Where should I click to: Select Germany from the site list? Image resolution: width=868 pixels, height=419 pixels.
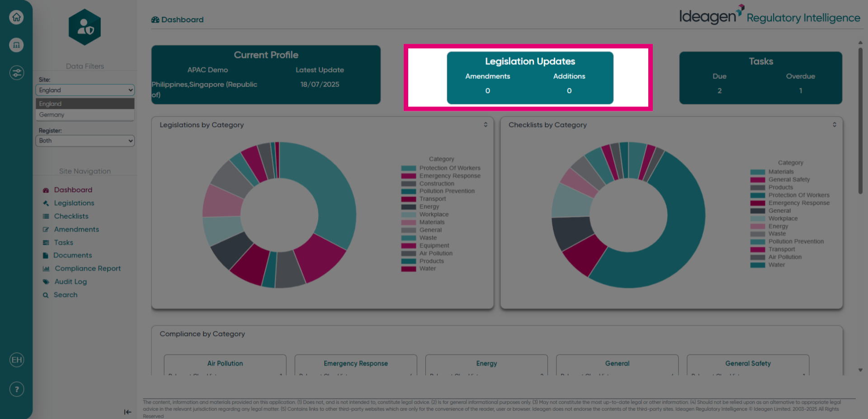(x=85, y=115)
